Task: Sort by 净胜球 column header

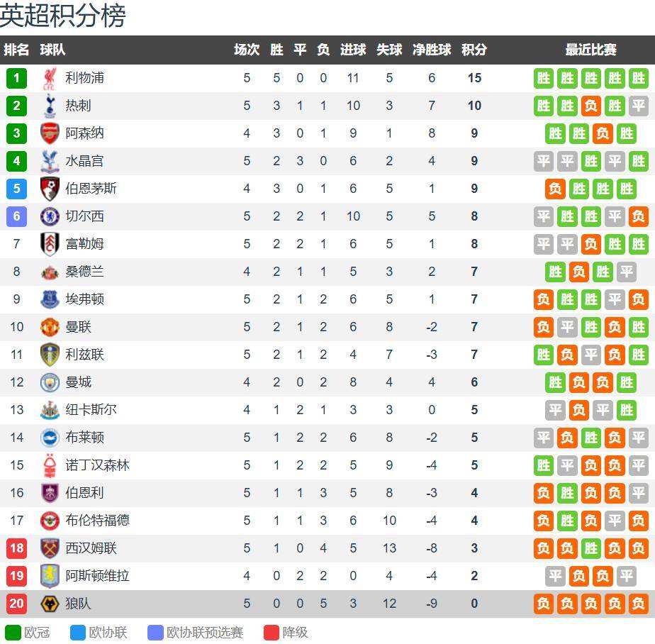Action: coord(432,50)
